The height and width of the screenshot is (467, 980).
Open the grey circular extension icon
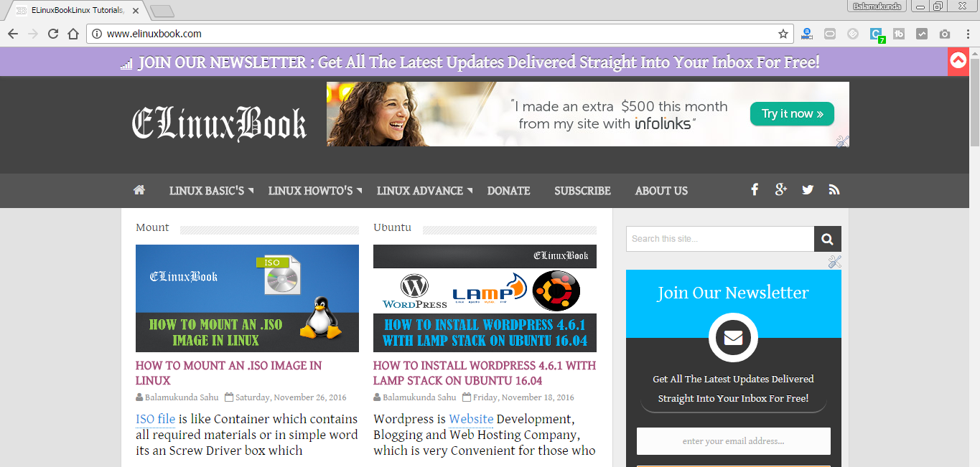853,34
